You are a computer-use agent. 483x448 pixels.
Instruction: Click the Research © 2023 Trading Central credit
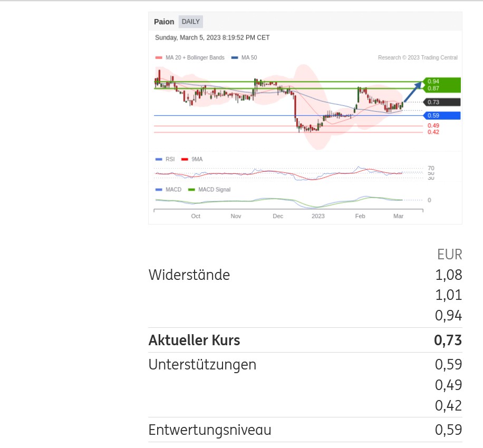pyautogui.click(x=418, y=58)
